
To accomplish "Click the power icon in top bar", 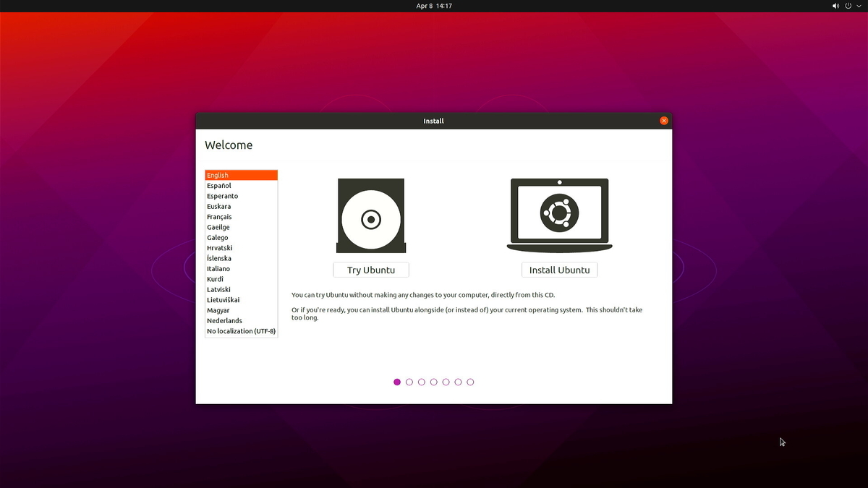I will (848, 6).
